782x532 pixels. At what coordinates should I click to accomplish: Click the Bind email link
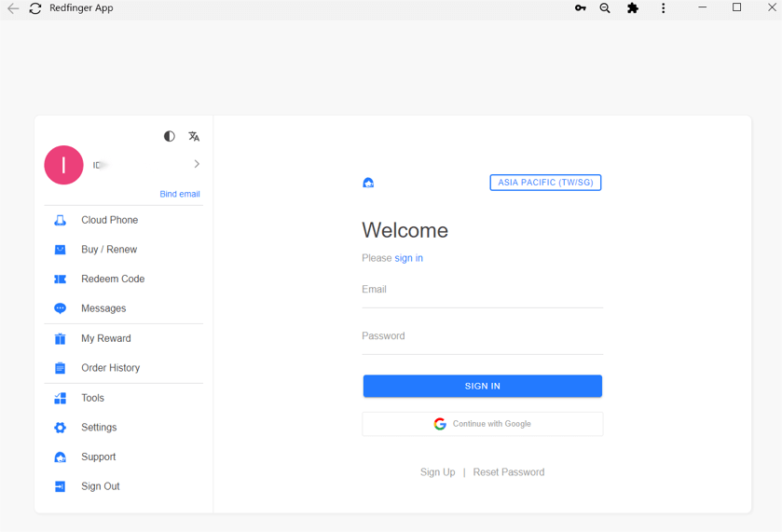[x=180, y=194]
